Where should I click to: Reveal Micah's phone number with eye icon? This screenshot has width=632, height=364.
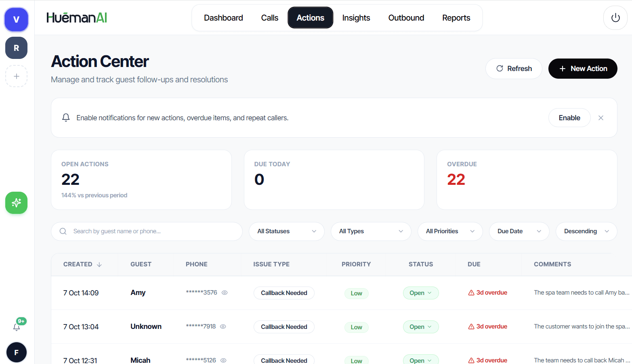223,360
